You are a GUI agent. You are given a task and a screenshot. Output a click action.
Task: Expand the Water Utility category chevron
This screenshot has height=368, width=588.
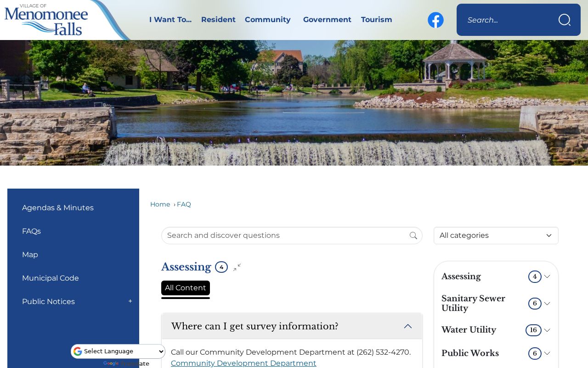[547, 330]
